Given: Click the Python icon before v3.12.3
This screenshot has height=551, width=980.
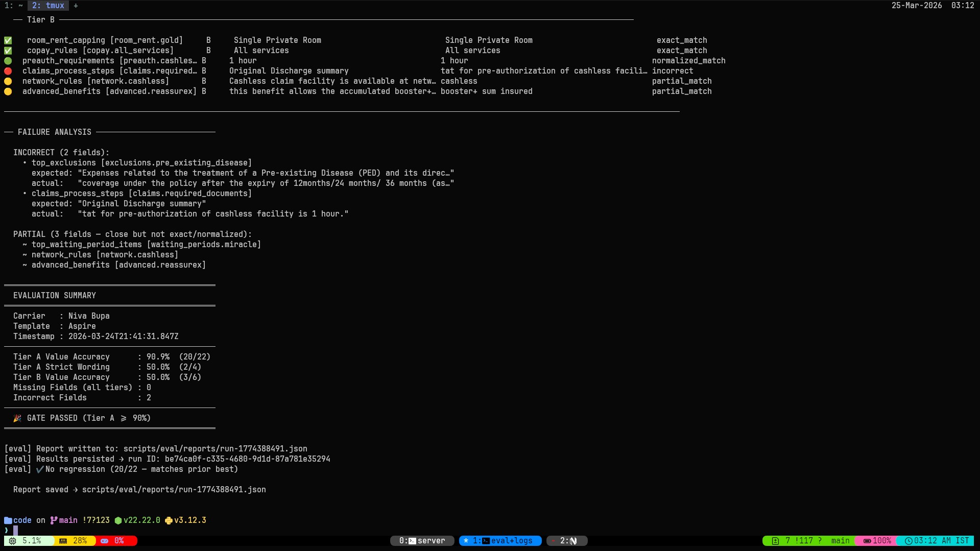Looking at the screenshot, I should point(169,520).
